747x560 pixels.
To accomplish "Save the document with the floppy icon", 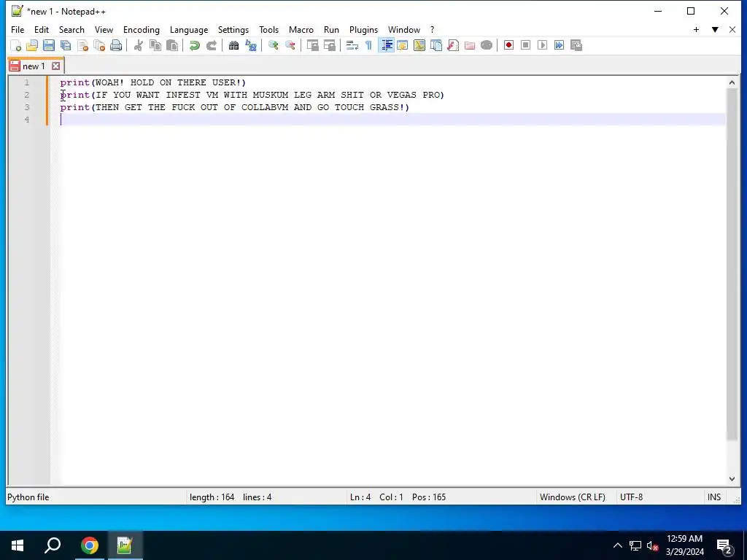I will pyautogui.click(x=49, y=45).
